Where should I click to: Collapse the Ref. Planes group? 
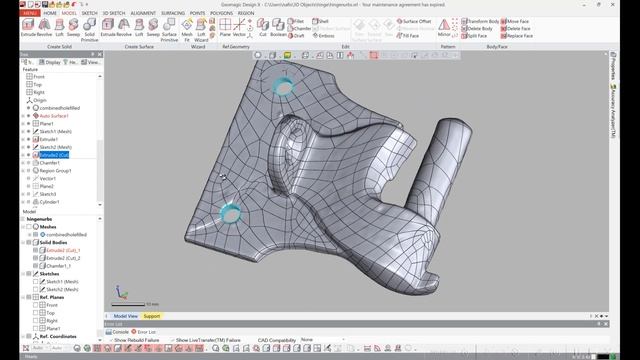(x=23, y=297)
